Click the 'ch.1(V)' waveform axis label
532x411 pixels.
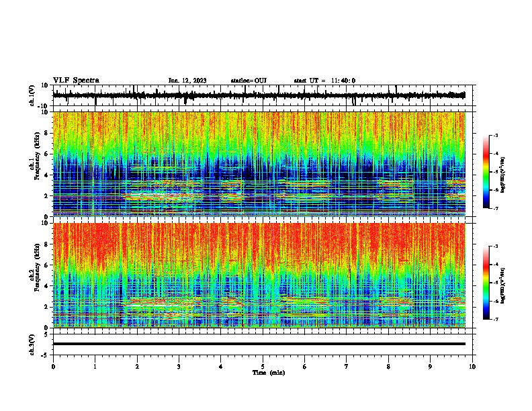(32, 95)
